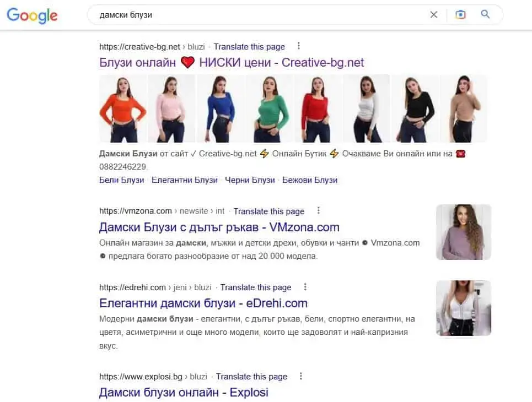Open the three-dot menu for the edrehi.com result
This screenshot has height=402, width=532.
[x=305, y=287]
